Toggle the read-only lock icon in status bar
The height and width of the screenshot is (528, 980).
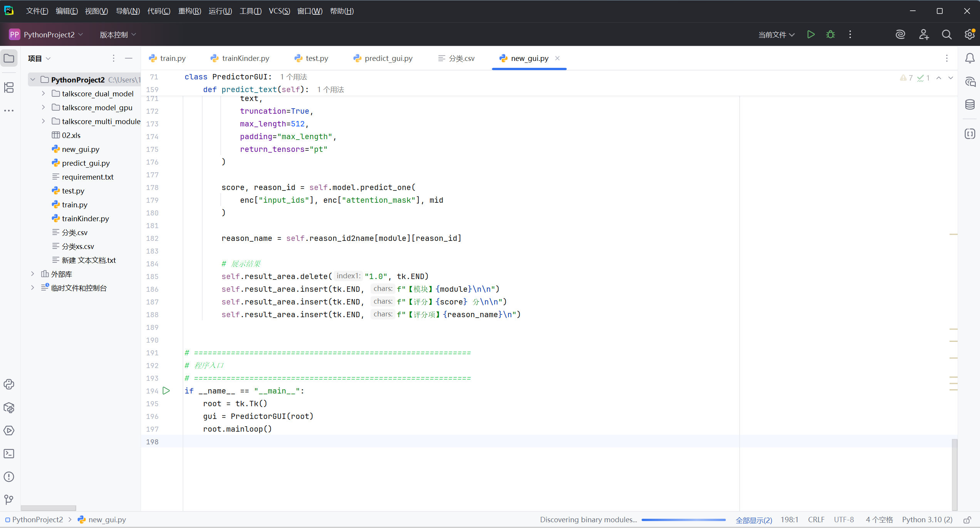[967, 520]
